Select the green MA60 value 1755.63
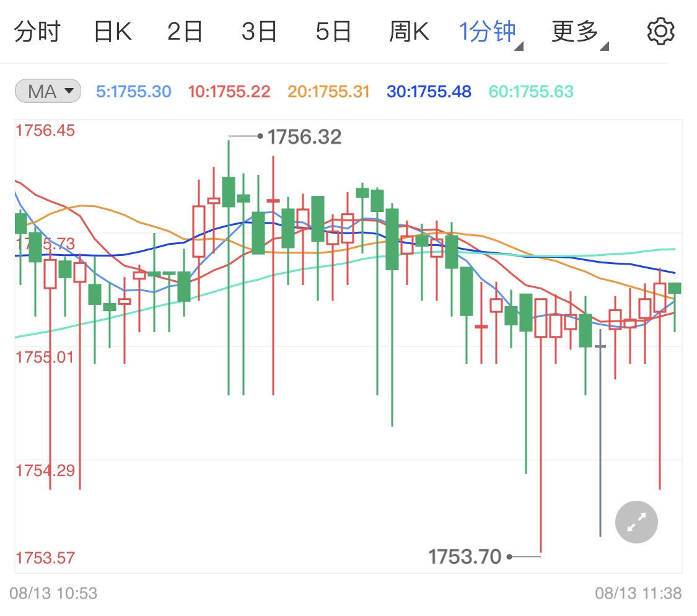This screenshot has height=616, width=697. tap(530, 90)
